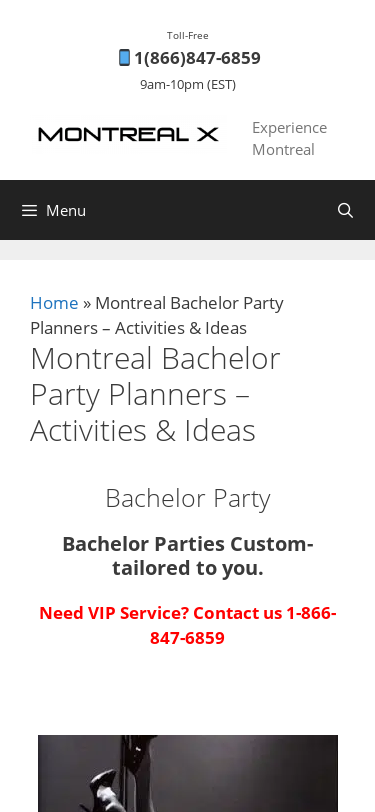Screen dimensions: 375x812
Task: Click the blue phone icon beside toll-free number
Action: 124,57
